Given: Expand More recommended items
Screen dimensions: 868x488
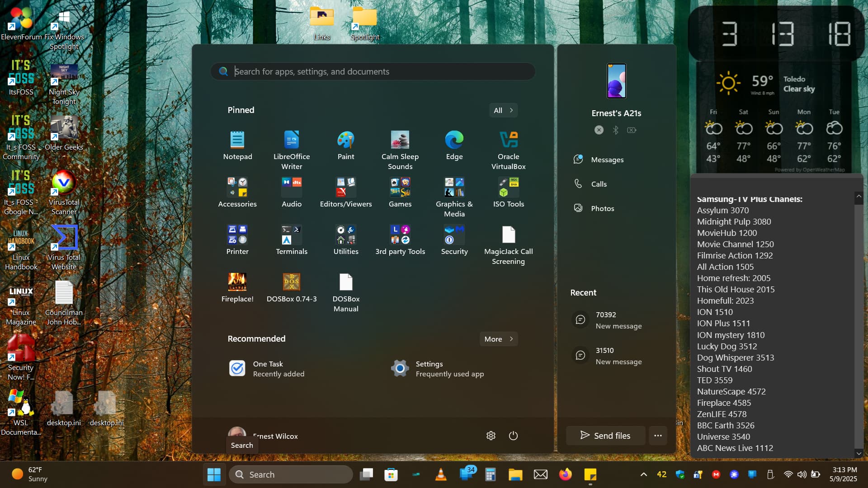Looking at the screenshot, I should (499, 339).
